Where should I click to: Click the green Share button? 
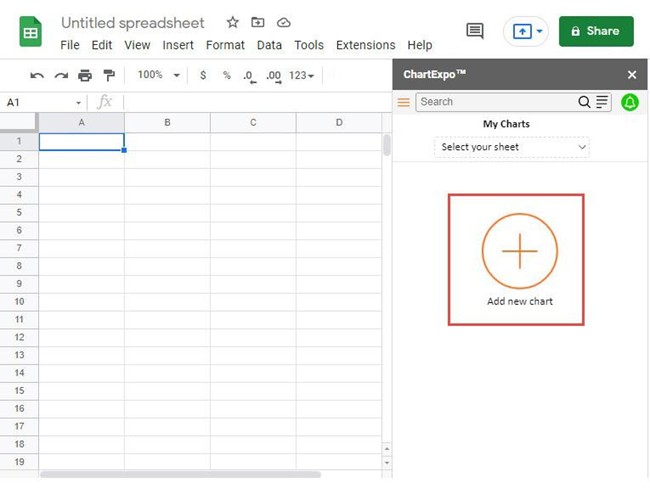(596, 31)
